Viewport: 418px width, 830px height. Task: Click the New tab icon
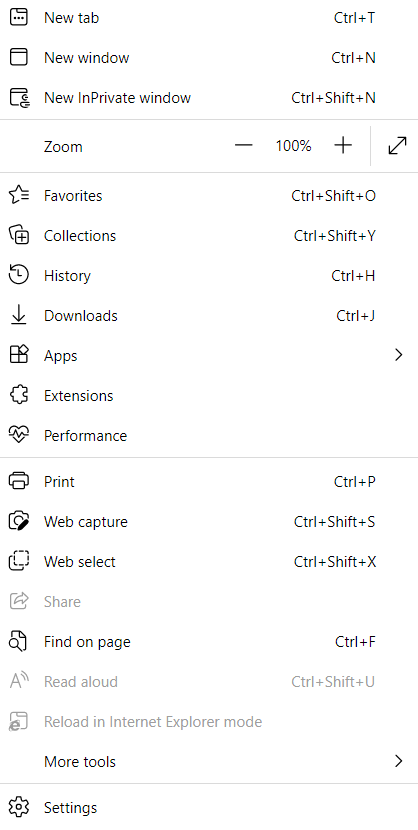click(x=19, y=17)
